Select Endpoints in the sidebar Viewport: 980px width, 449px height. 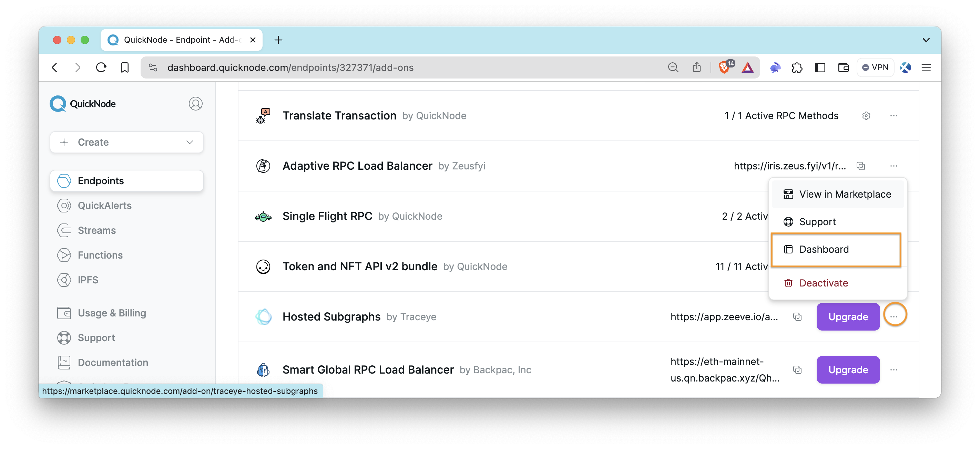tap(127, 180)
